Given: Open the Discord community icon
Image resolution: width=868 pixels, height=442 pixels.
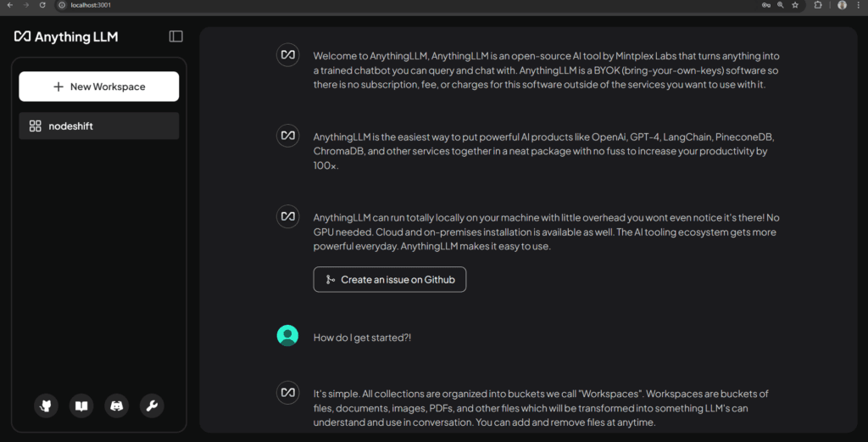Looking at the screenshot, I should (x=117, y=406).
